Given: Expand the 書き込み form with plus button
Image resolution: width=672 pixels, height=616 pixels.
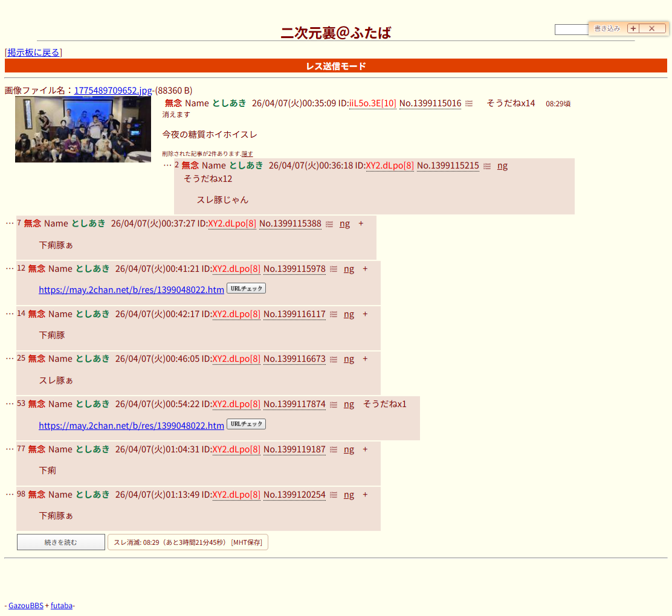Looking at the screenshot, I should 633,28.
